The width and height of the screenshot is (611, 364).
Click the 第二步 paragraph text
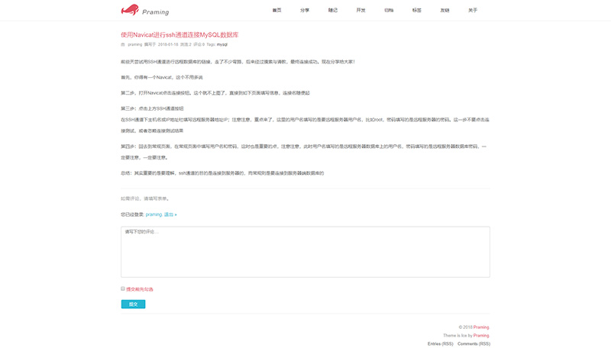click(215, 93)
